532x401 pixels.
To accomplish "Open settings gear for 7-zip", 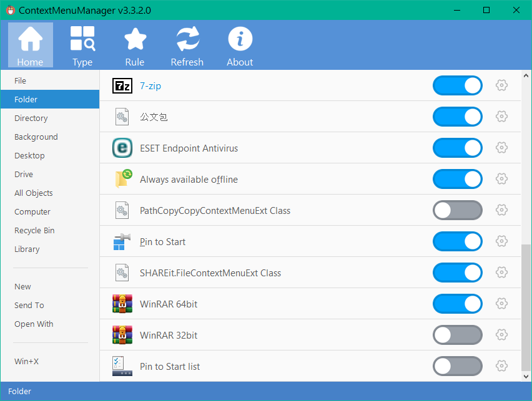I will (x=501, y=85).
